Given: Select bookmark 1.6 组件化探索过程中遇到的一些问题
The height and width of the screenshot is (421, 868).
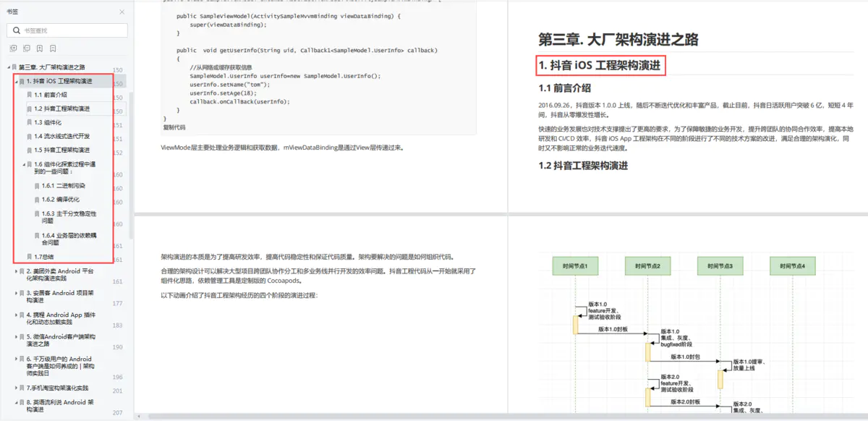Looking at the screenshot, I should click(x=65, y=168).
